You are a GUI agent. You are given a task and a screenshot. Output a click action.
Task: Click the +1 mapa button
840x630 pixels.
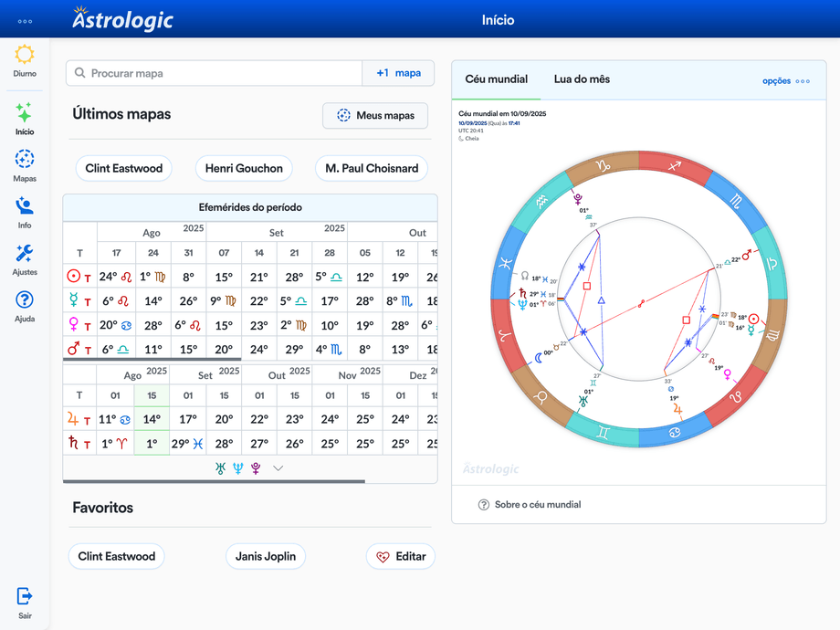(398, 73)
